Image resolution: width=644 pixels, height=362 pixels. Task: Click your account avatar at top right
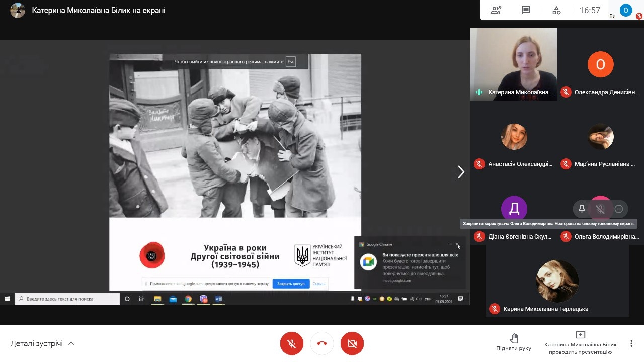tap(626, 10)
